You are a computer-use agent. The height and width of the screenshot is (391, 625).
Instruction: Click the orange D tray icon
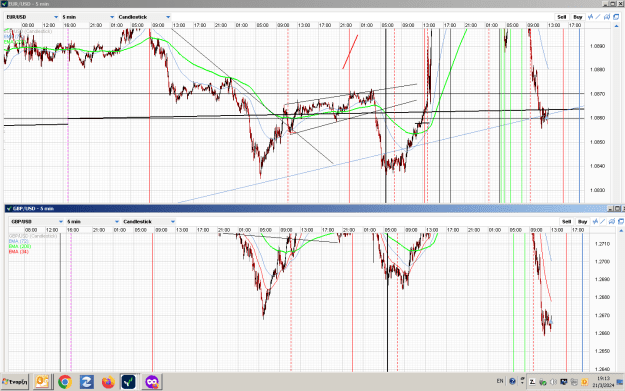584,382
